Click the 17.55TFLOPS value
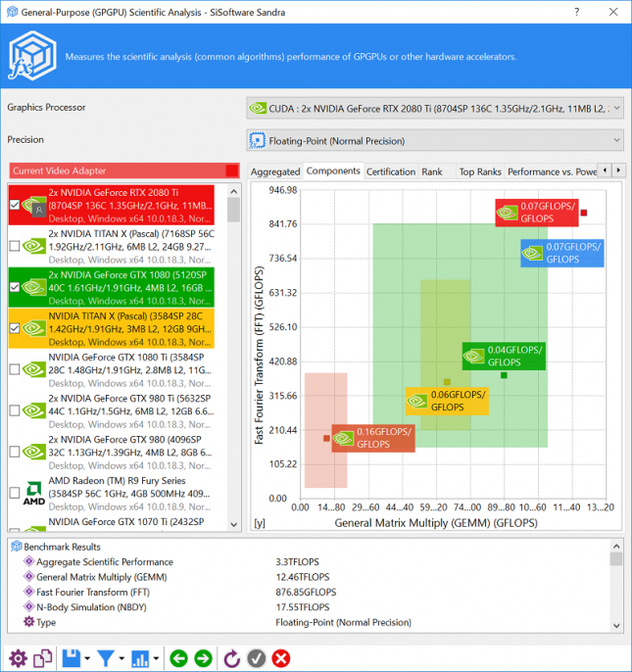This screenshot has height=672, width=632. 303,607
